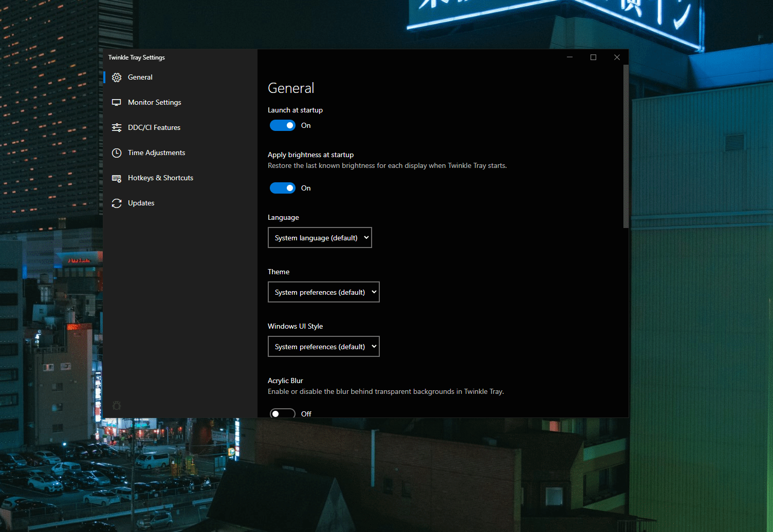Click the Hotkeys & Shortcuts keyboard icon

(x=117, y=178)
